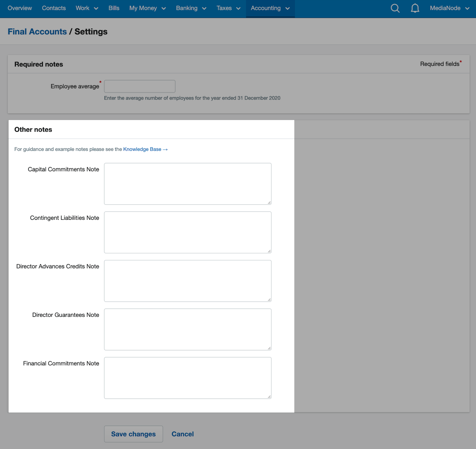Screen dimensions: 476x449
Task: Click Cancel to discard changes
Action: coord(182,434)
